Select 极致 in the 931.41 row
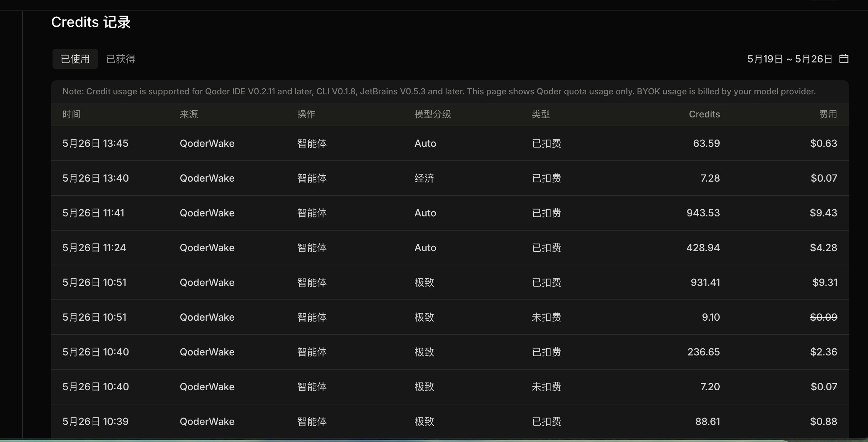Viewport: 868px width, 442px height. click(x=424, y=282)
